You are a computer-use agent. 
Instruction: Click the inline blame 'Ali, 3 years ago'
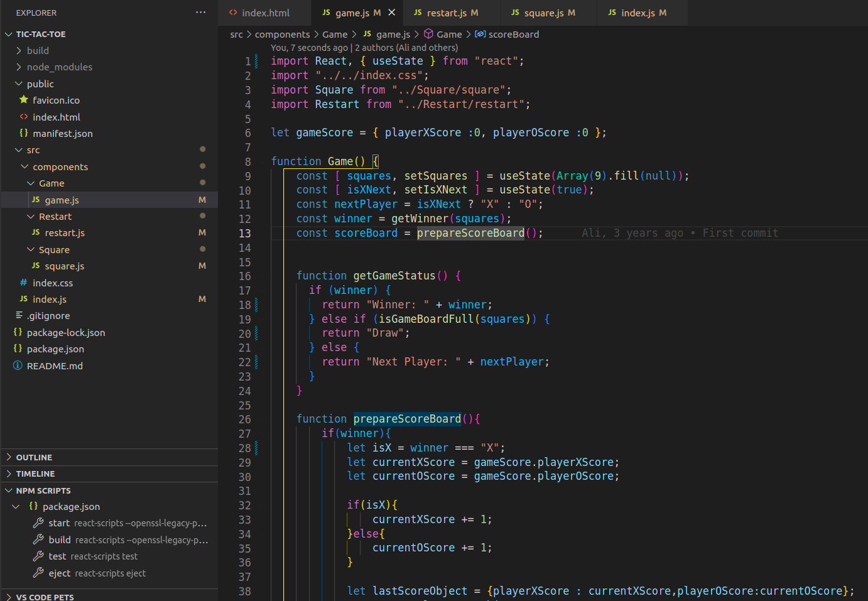(632, 233)
